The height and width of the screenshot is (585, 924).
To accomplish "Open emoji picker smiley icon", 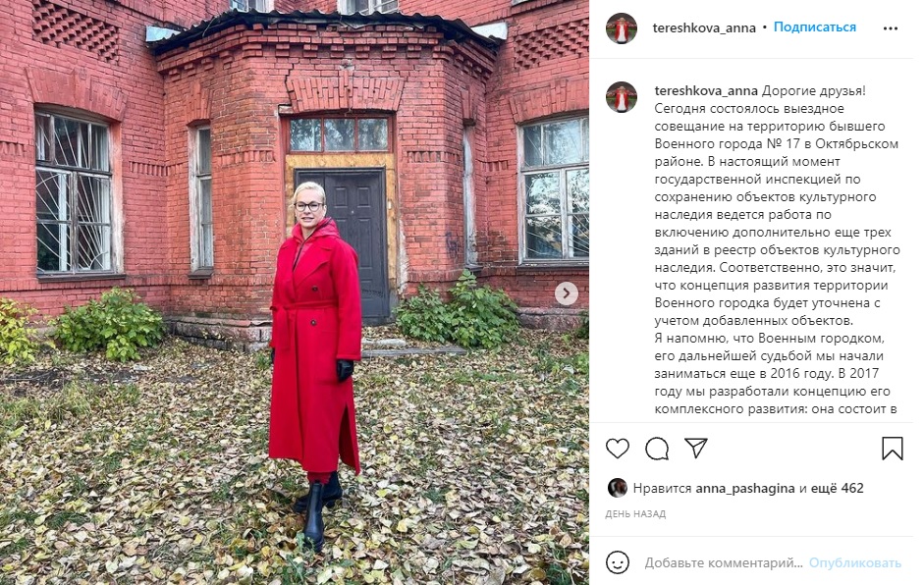I will point(618,562).
